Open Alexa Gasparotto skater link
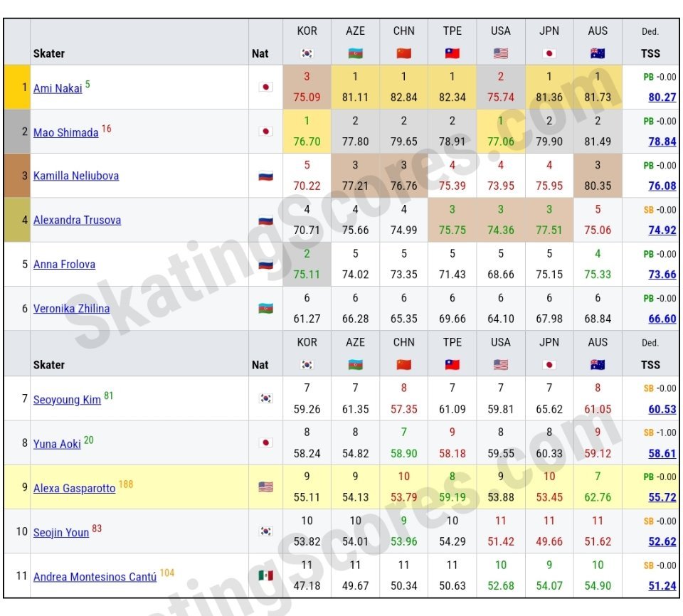 tap(75, 489)
